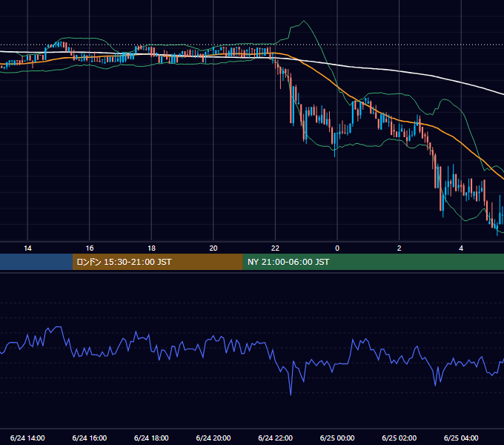Click the 6/24 20:00 date label
This screenshot has height=445, width=504.
tap(213, 438)
